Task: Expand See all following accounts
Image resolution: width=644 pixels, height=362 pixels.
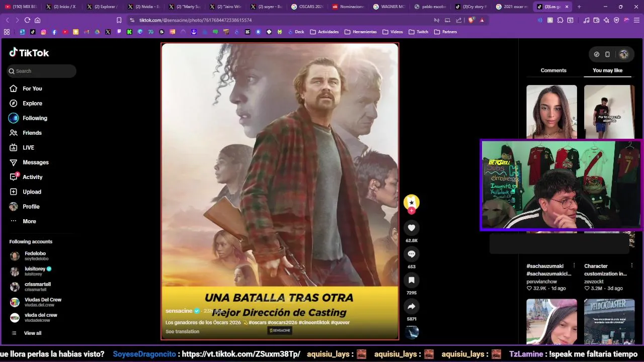Action: [x=33, y=333]
